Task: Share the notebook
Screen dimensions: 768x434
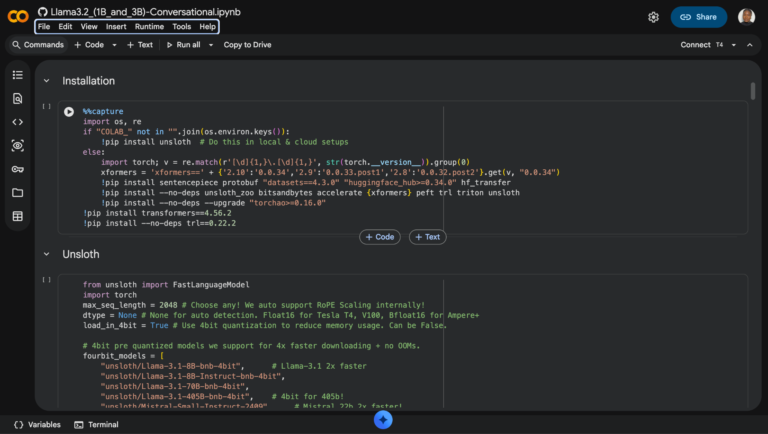Action: 699,17
